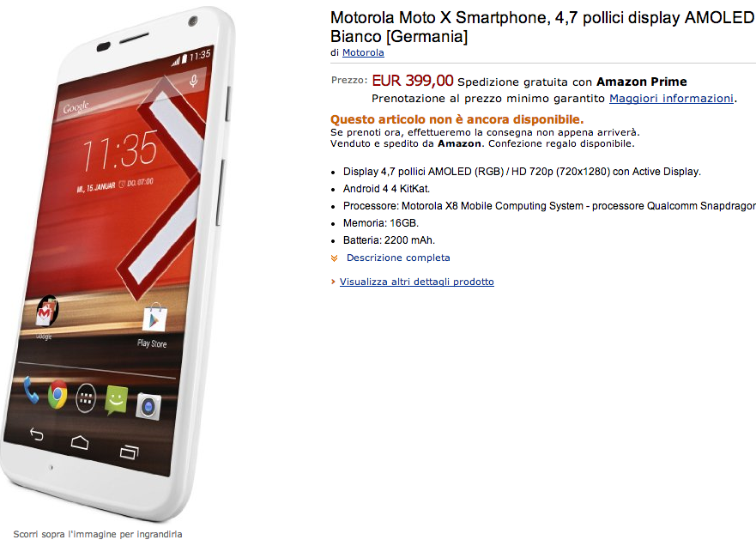Click the orange arrow beside Visualizza altri dettagli
The image size is (756, 552).
coord(333,282)
